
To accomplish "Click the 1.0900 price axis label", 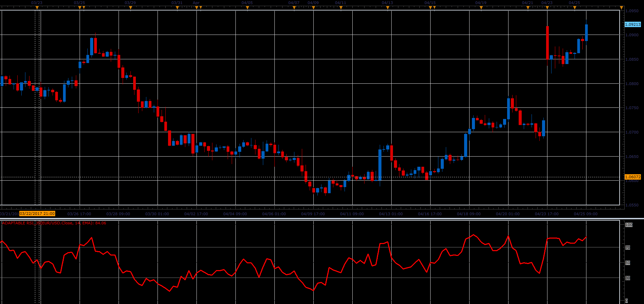I will (x=632, y=35).
